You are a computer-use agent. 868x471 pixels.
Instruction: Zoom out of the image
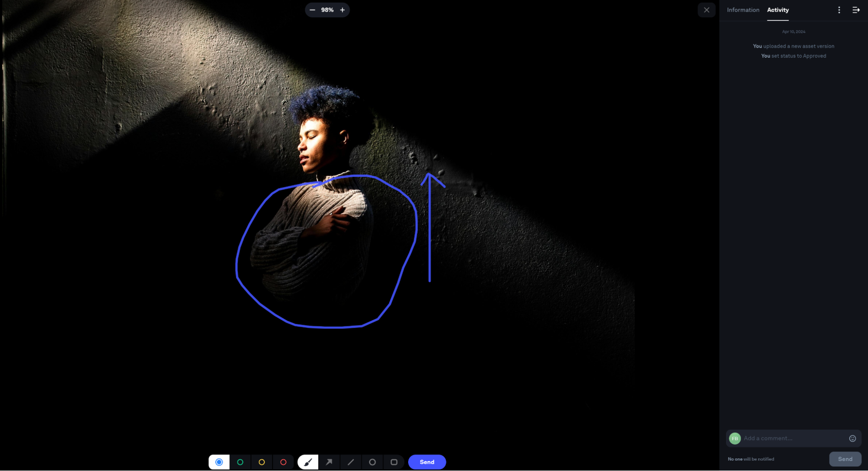coord(312,10)
